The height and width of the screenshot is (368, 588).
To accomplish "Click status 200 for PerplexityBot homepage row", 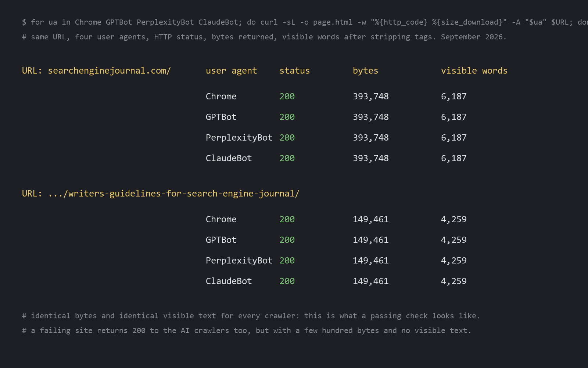I will click(x=287, y=138).
